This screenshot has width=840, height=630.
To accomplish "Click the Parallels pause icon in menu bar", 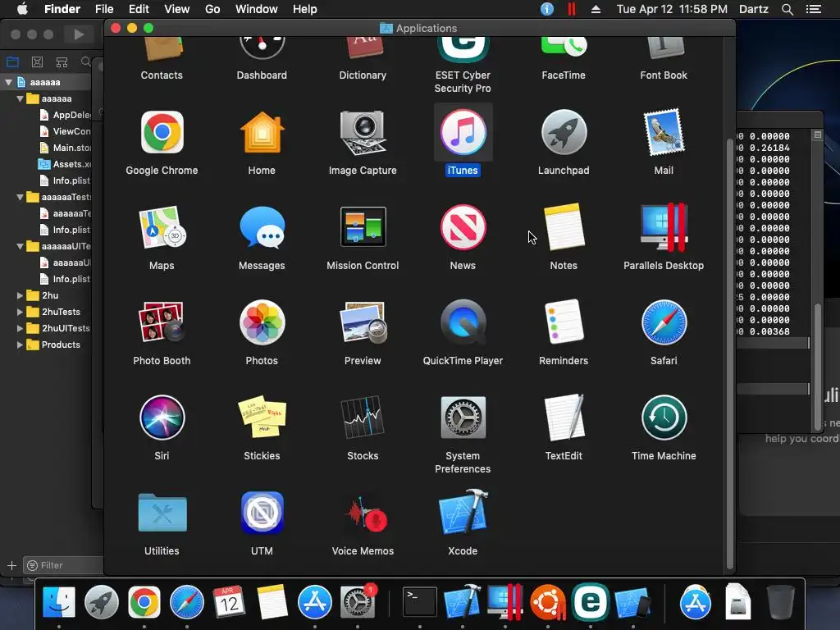I will (572, 9).
